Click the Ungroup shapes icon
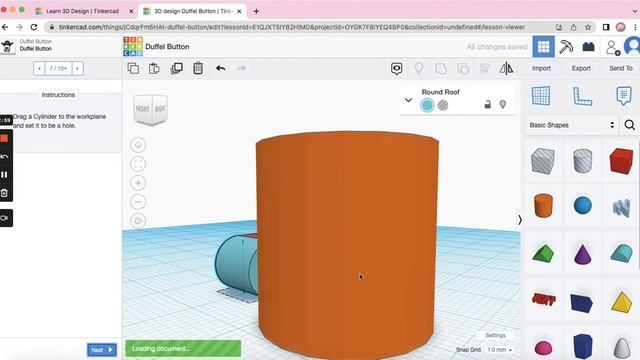Image resolution: width=640 pixels, height=360 pixels. click(x=463, y=69)
